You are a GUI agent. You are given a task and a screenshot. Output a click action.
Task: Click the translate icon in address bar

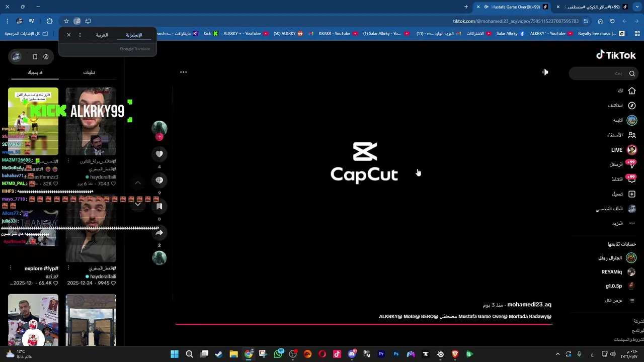pyautogui.click(x=77, y=21)
